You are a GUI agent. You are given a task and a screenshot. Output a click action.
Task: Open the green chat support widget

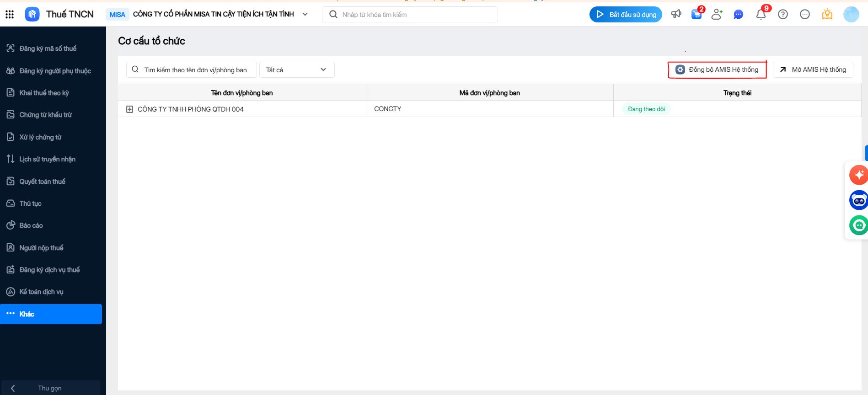tap(858, 225)
